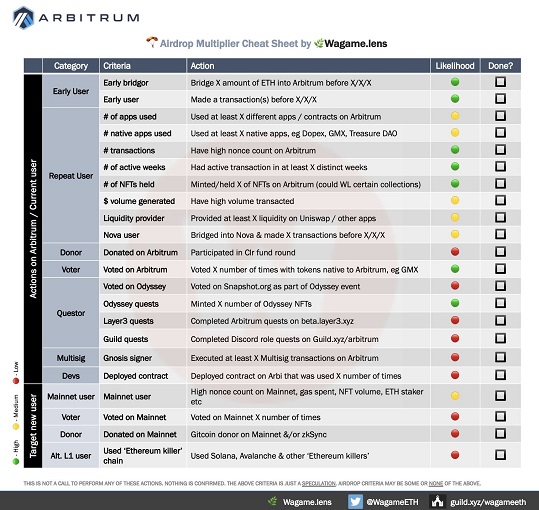Click red dot for Guild quests row

455,339
